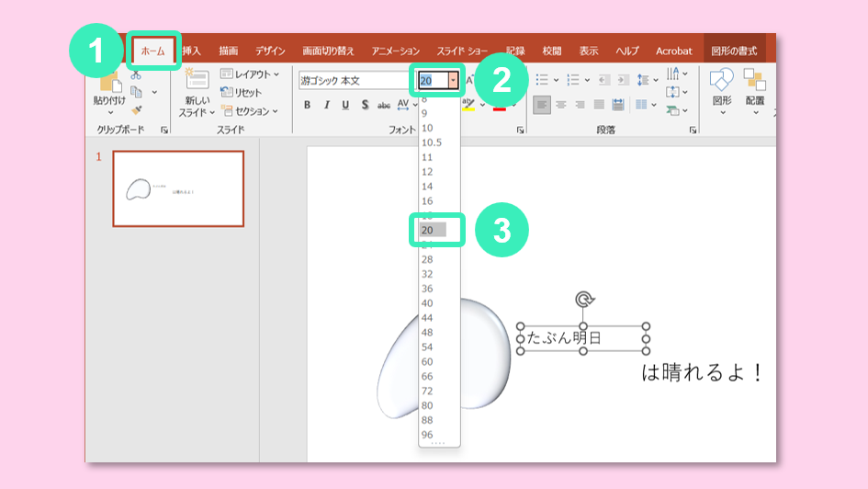Click the Cut scissors icon

[x=136, y=74]
